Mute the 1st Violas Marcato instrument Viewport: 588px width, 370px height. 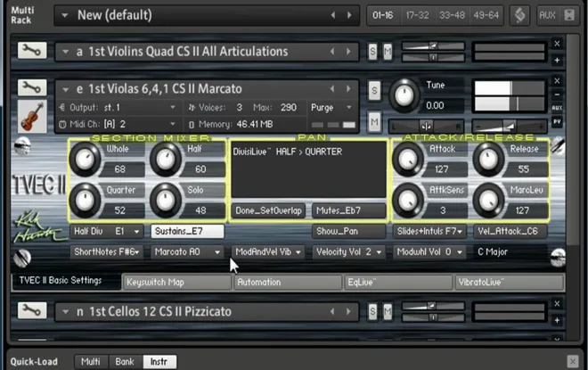[374, 122]
